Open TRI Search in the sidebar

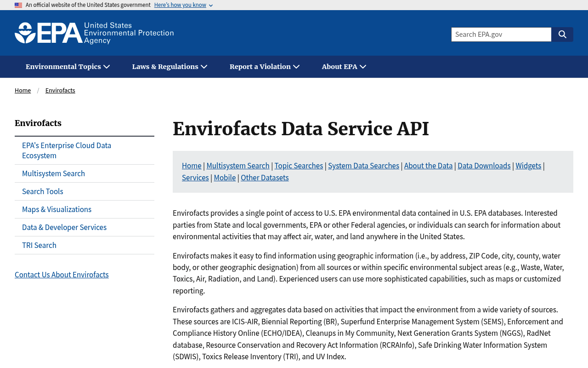[x=85, y=245]
